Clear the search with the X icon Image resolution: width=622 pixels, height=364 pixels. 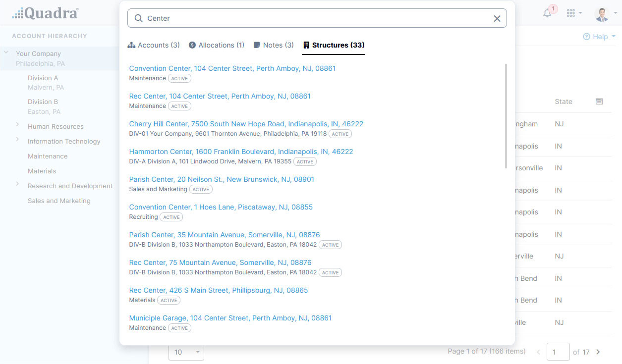click(497, 18)
